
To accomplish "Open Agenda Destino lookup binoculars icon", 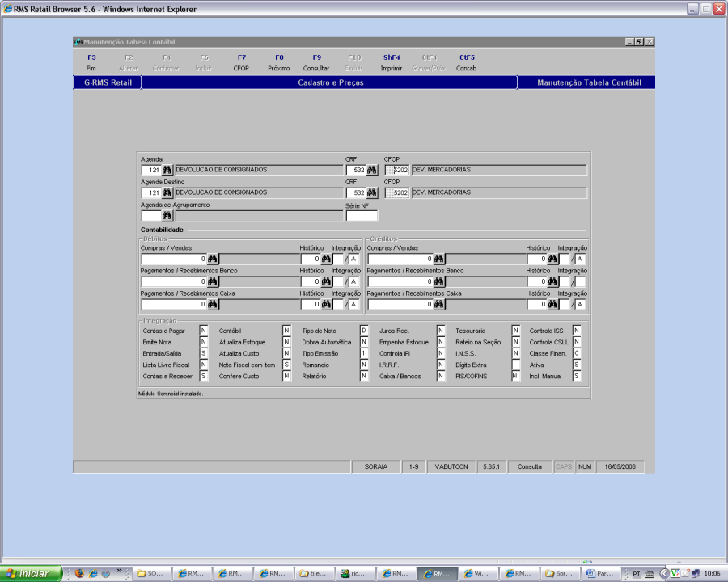I will 167,192.
